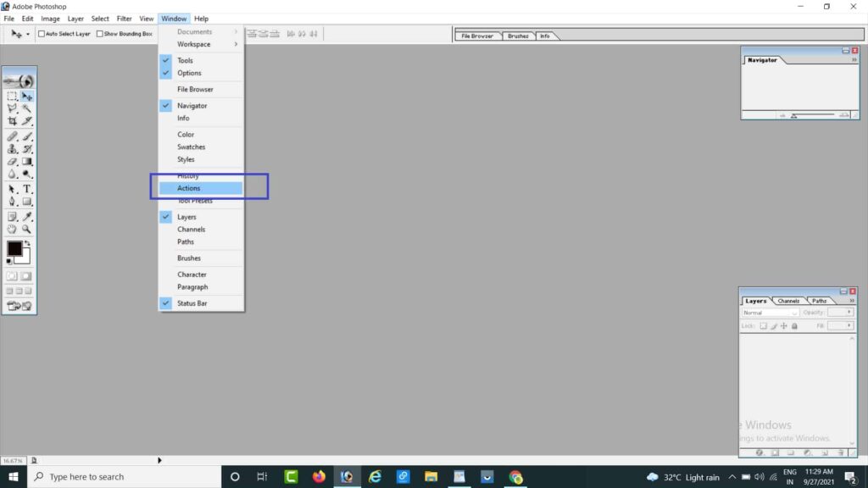This screenshot has width=868, height=488.
Task: Choose the Clone Stamp tool
Action: (13, 149)
